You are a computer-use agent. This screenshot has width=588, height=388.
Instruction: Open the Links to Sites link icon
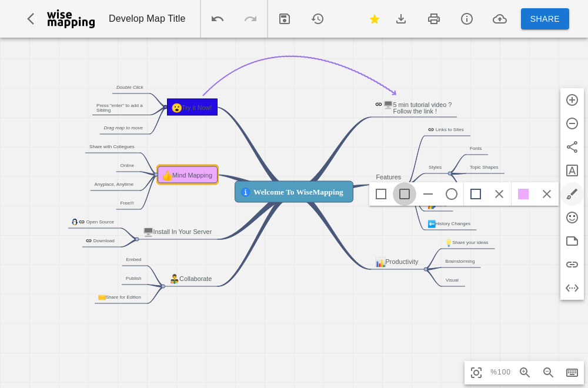click(x=431, y=130)
